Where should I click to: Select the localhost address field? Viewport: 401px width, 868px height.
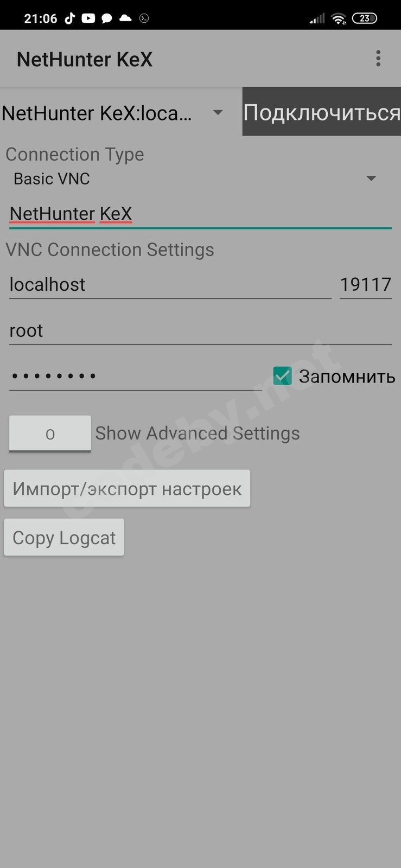170,284
